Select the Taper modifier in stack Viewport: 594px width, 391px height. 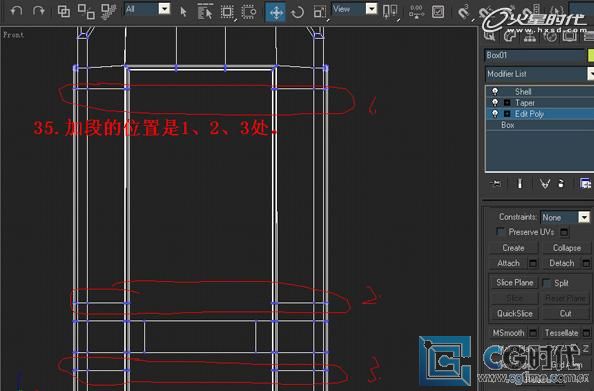pos(525,103)
